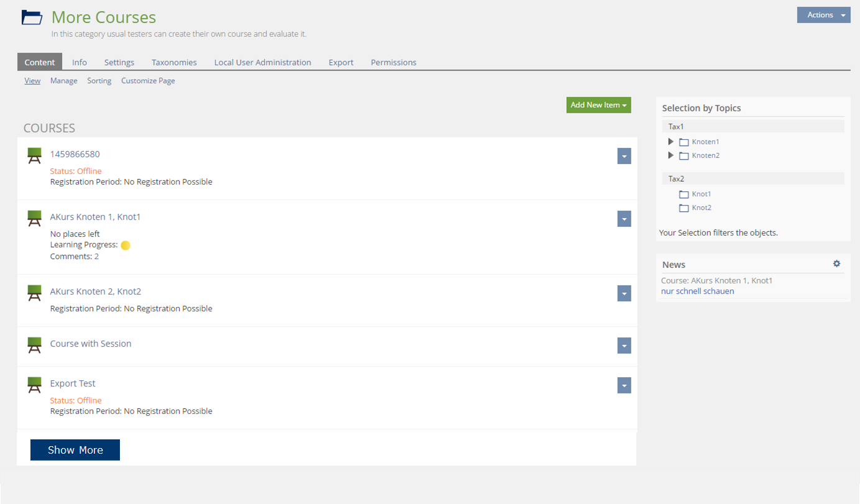Select Knot1 topic in Tax2
Image resolution: width=860 pixels, height=504 pixels.
702,194
